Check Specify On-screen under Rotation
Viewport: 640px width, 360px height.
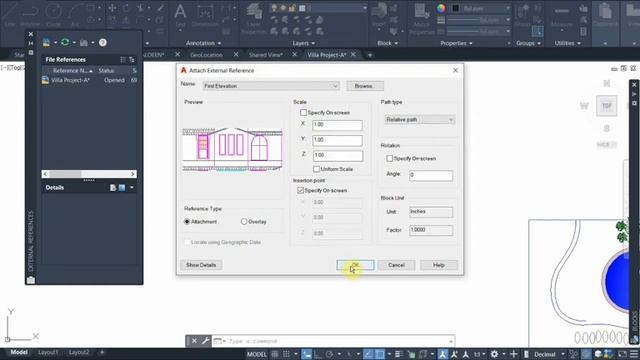389,158
